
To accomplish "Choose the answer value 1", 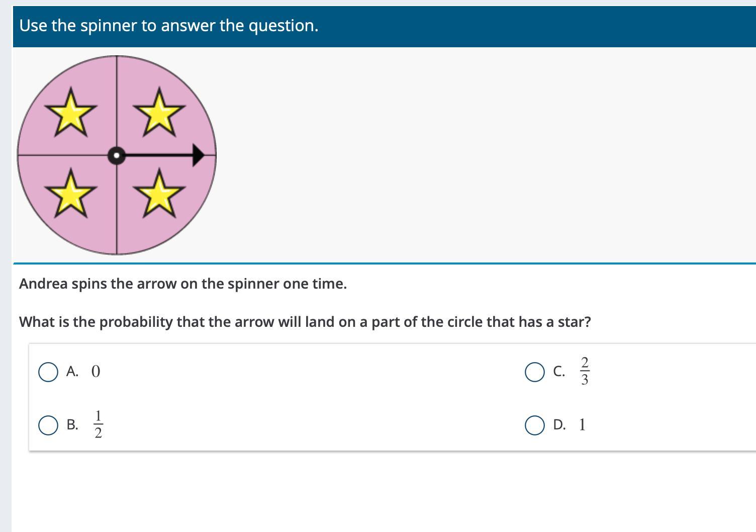I will click(x=582, y=425).
